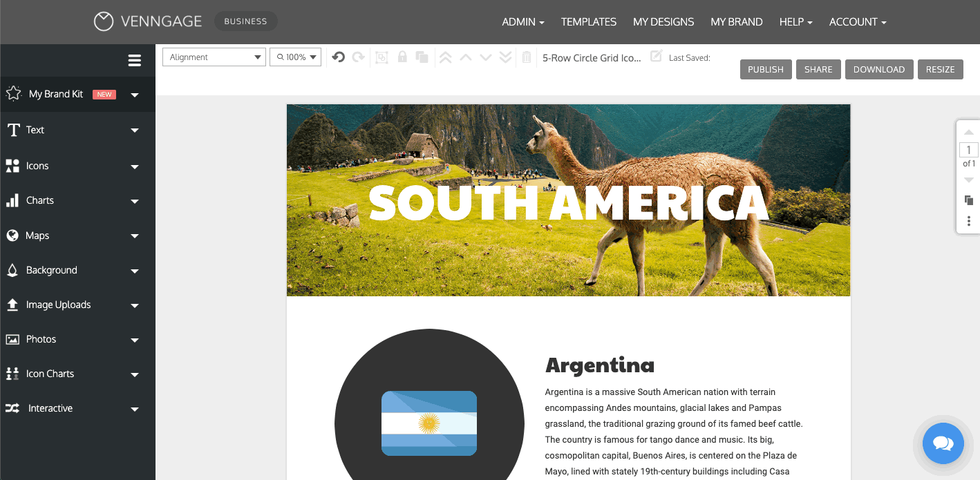Click the Background droplet icon in sidebar
The width and height of the screenshot is (980, 480).
click(12, 270)
